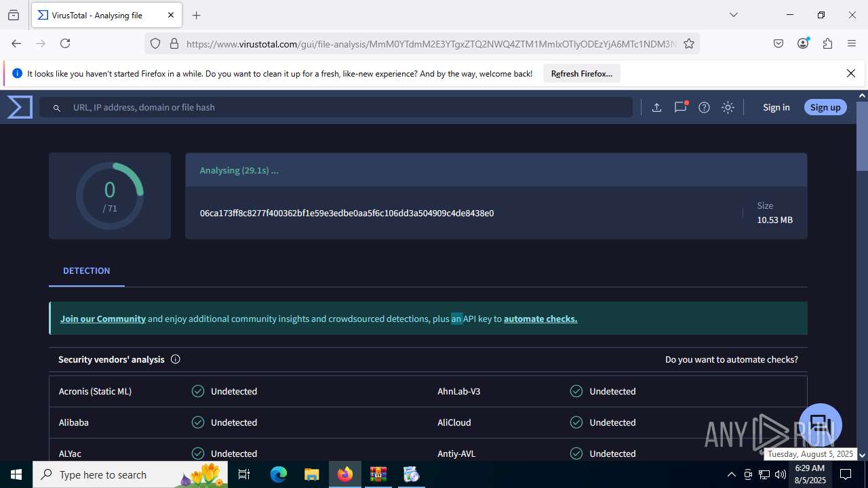
Task: Open Task View on the taskbar
Action: pos(245,474)
